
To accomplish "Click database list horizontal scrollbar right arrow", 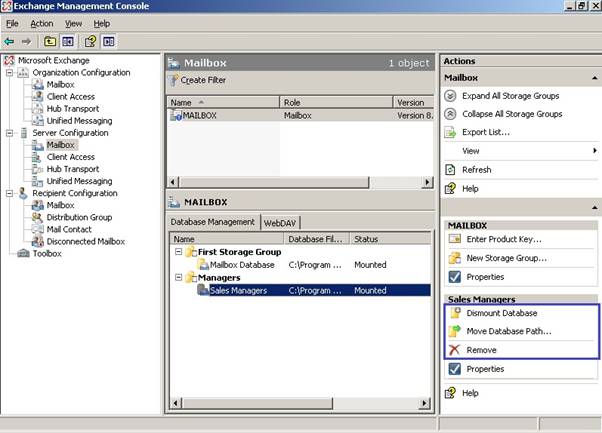I will tap(424, 403).
